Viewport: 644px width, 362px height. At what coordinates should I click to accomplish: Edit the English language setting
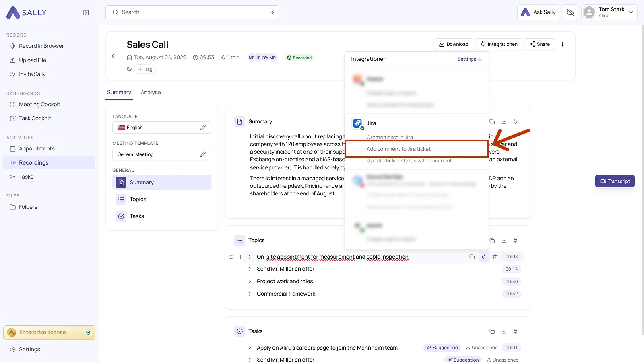coord(203,128)
